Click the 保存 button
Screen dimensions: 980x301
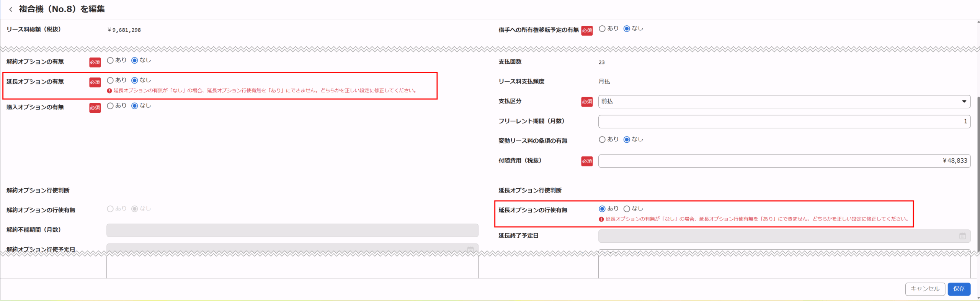click(959, 289)
